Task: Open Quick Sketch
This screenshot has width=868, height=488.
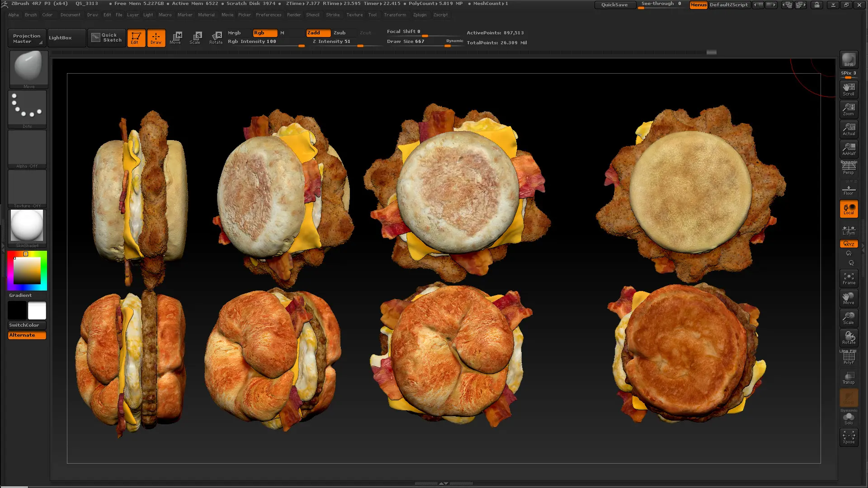Action: pyautogui.click(x=107, y=38)
